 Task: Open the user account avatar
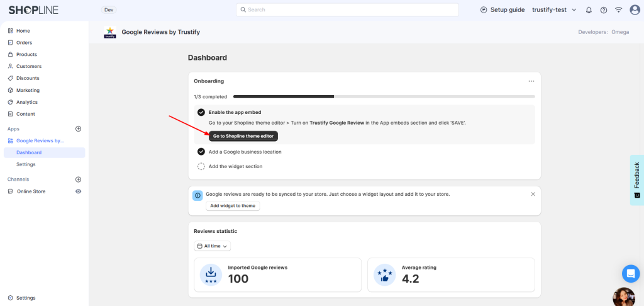pos(635,10)
